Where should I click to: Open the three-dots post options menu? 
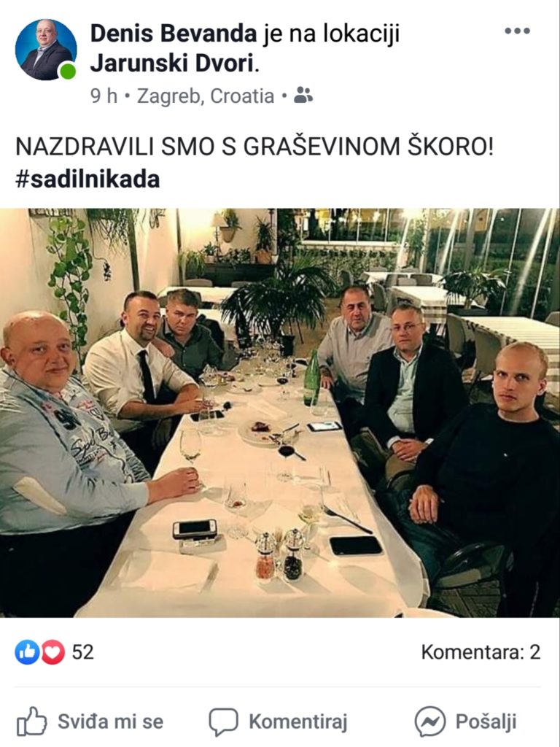click(517, 31)
